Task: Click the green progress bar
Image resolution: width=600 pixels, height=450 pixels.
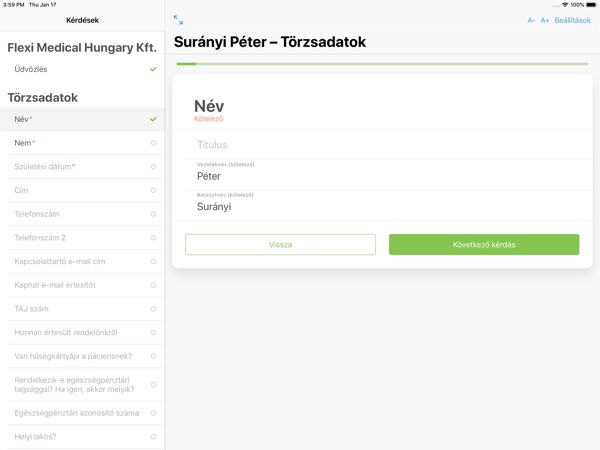Action: click(382, 64)
